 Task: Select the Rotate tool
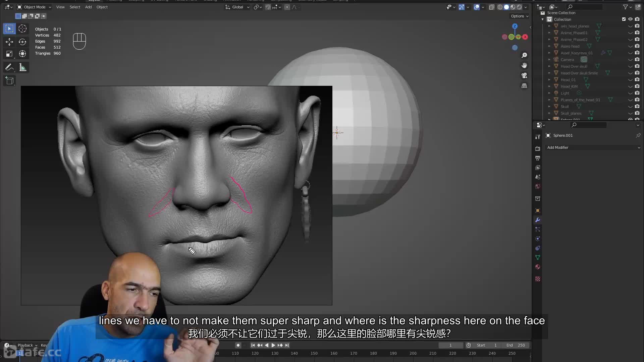tap(22, 42)
